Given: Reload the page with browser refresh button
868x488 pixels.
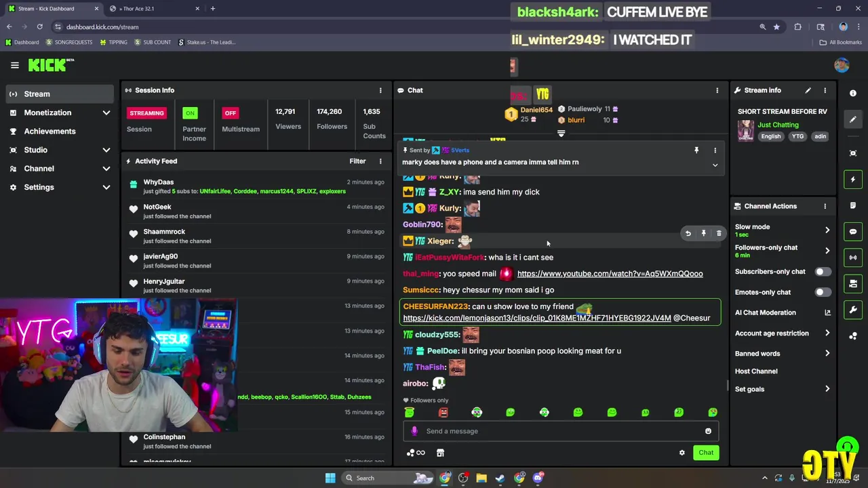Looking at the screenshot, I should click(x=39, y=27).
